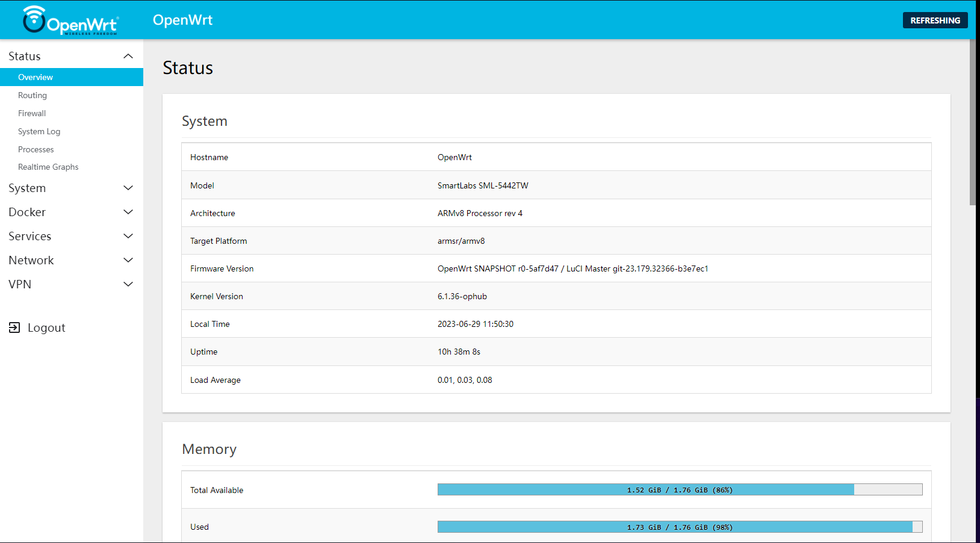Click the OpenWrt header title
The width and height of the screenshot is (980, 543).
point(183,19)
